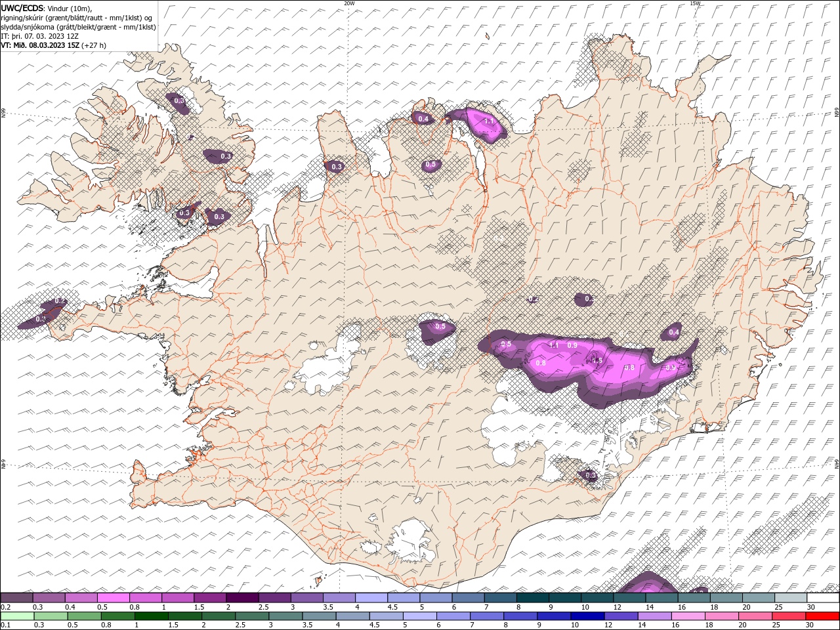
Task: Click the 'rigning/skúrir' legend description line
Action: (77, 18)
